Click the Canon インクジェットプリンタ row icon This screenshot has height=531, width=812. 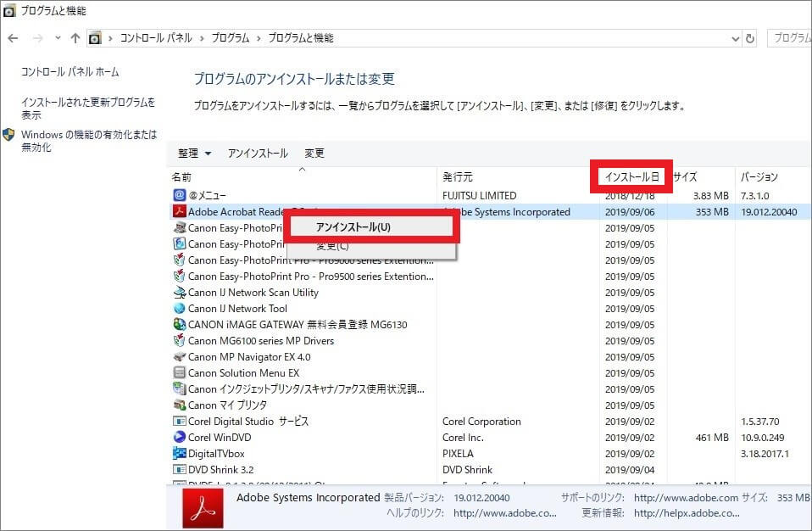[179, 389]
